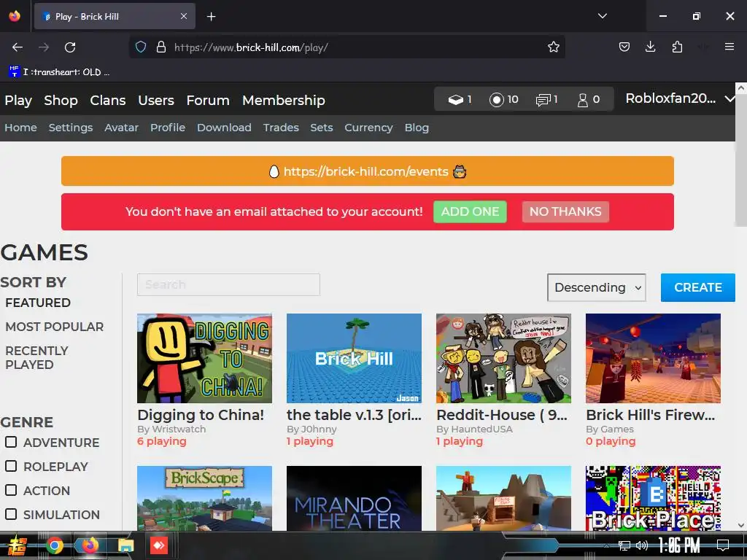Go to Blog in sub navigation
The image size is (747, 560).
(417, 128)
